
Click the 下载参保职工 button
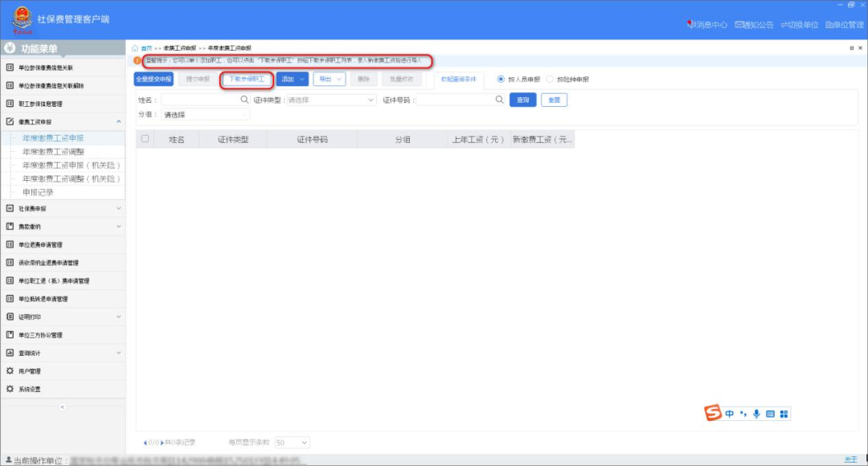[247, 80]
